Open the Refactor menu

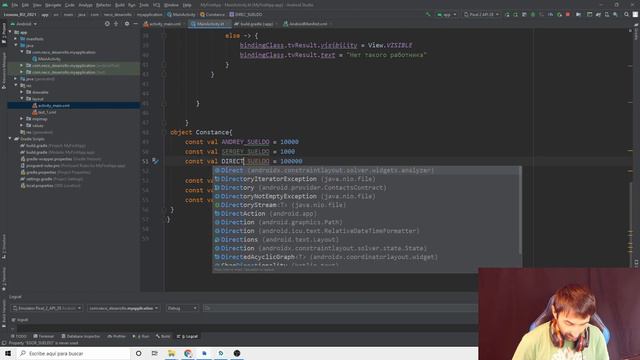pyautogui.click(x=103, y=5)
